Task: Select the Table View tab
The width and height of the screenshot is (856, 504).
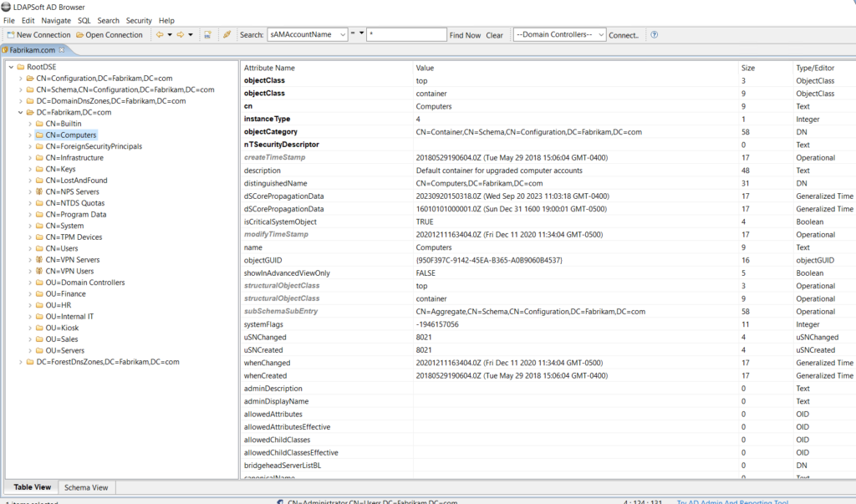Action: click(33, 486)
